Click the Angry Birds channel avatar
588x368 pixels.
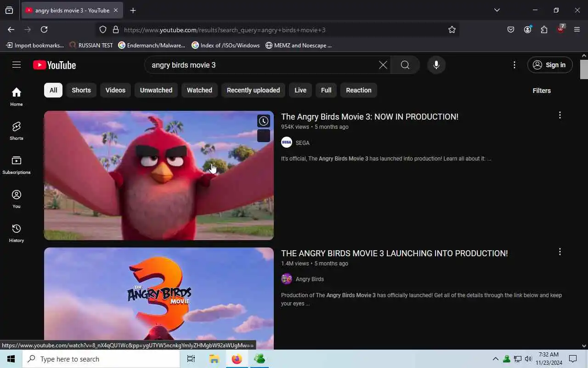tap(287, 279)
